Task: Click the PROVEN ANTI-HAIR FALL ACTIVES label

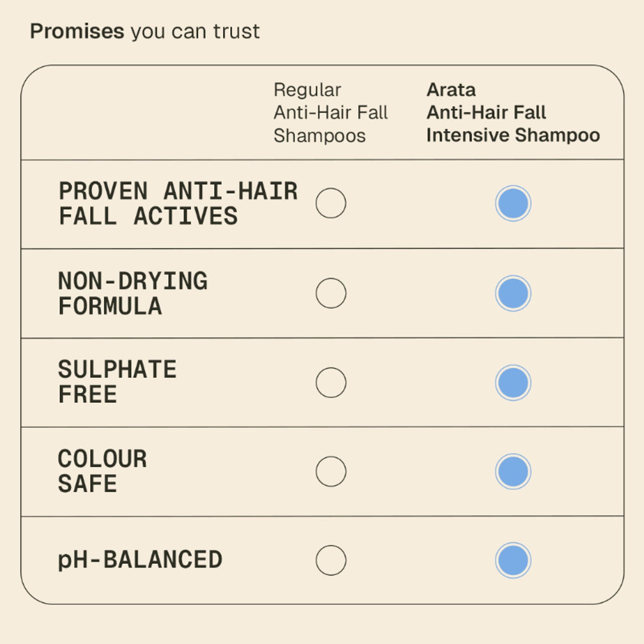Action: click(x=178, y=204)
